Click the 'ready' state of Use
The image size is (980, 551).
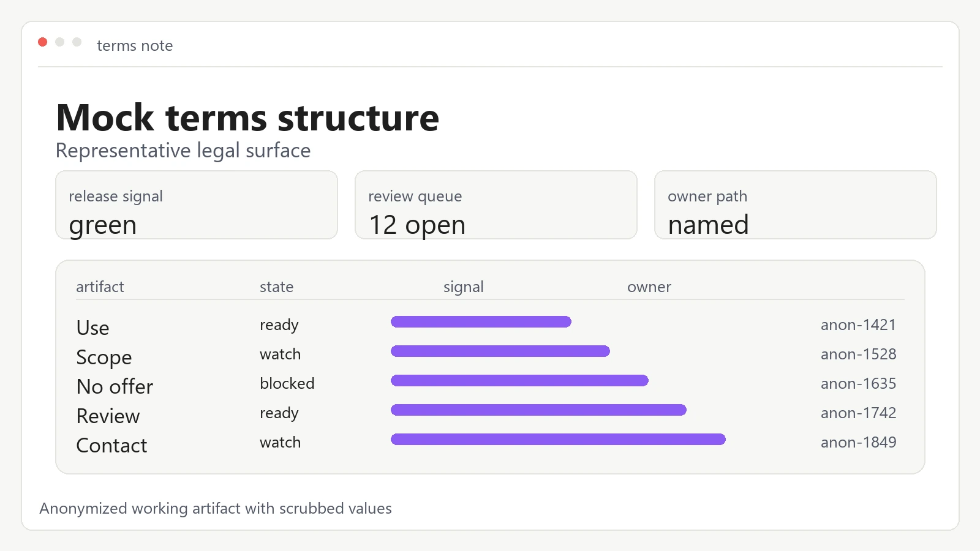pyautogui.click(x=279, y=326)
